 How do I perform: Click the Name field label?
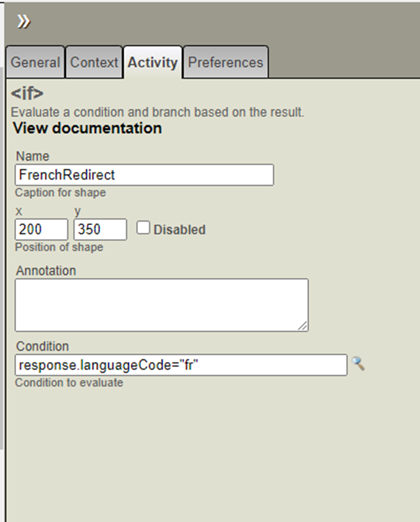click(x=32, y=156)
